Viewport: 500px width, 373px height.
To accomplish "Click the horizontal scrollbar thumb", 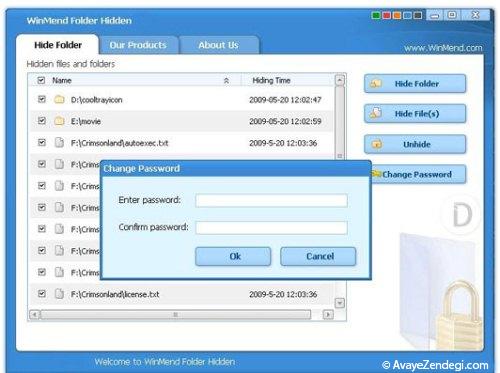I will tap(176, 314).
